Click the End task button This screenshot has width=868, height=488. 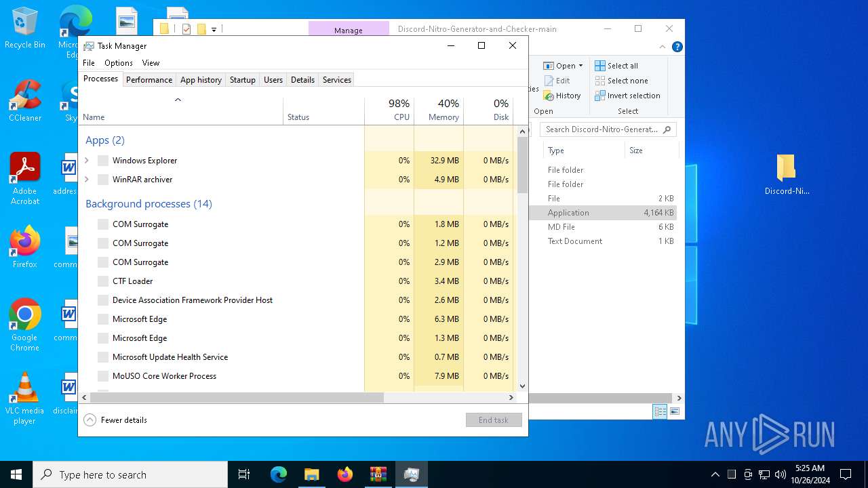coord(494,420)
